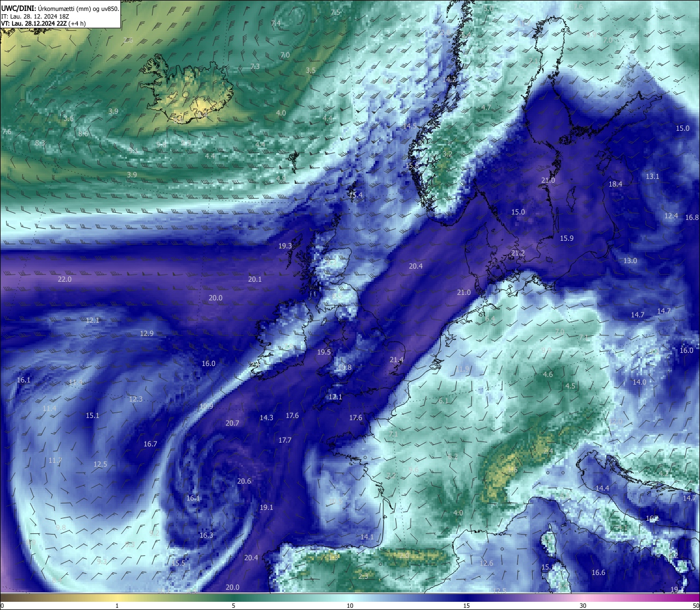Screen dimensions: 700x610
Task: Click the '21.4' value over eastern England
Action: coord(396,359)
